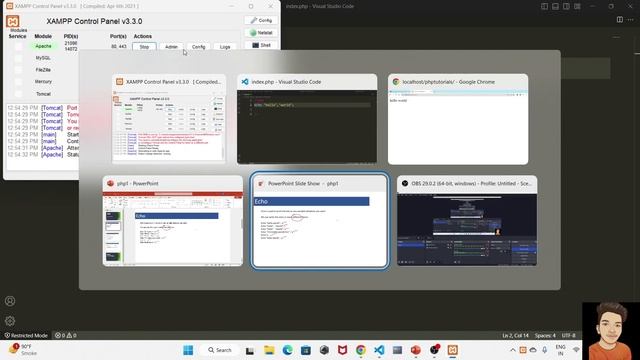
Task: Open VS Code Customize Layout icon
Action: 577,6
